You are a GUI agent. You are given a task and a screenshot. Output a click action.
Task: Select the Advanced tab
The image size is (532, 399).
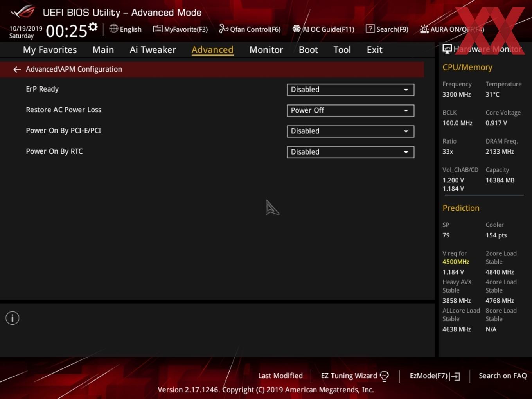[x=212, y=50]
